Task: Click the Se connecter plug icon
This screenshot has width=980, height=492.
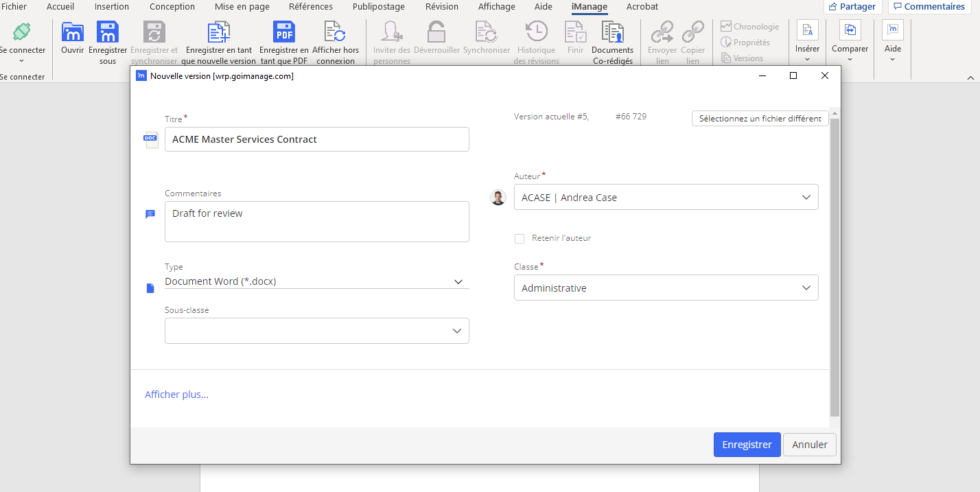Action: pyautogui.click(x=22, y=32)
